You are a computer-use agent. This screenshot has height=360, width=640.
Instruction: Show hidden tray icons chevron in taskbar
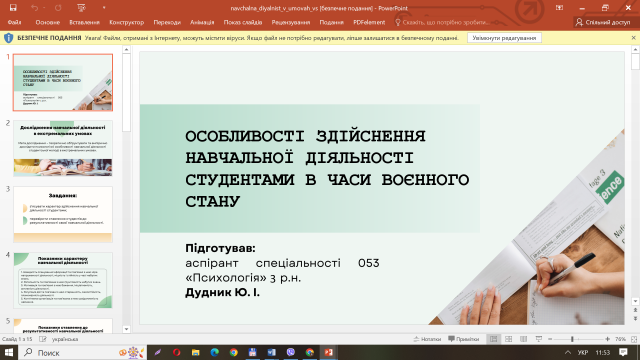[568, 352]
